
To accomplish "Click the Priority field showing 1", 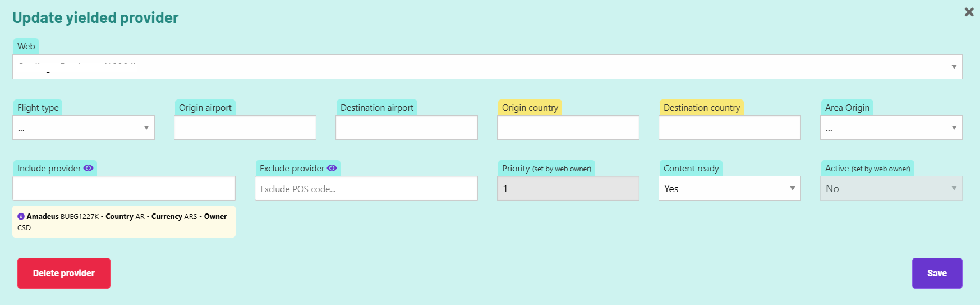I will click(x=568, y=189).
